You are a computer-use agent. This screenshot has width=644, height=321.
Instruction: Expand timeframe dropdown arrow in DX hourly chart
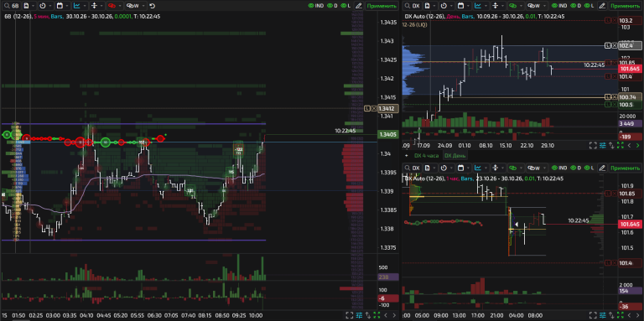coord(451,168)
